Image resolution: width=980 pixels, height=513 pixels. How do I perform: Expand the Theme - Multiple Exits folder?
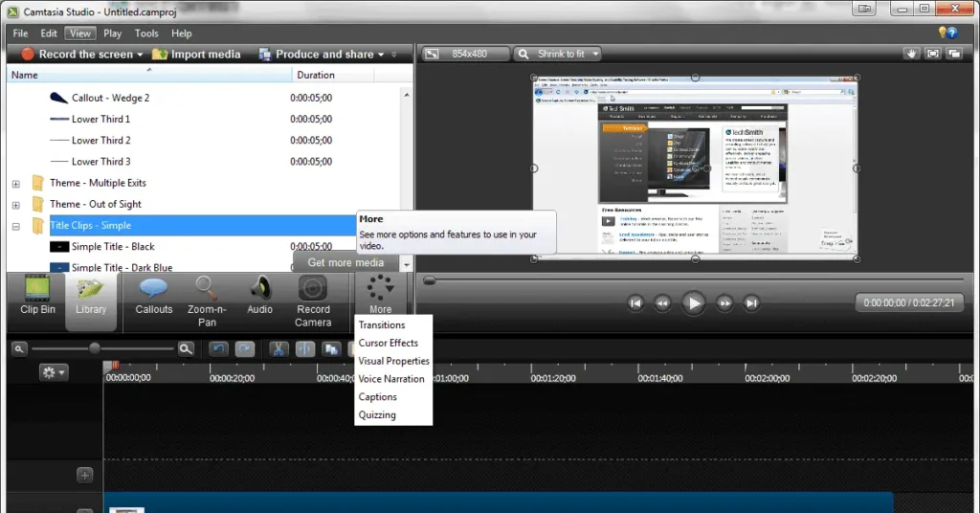pos(16,184)
